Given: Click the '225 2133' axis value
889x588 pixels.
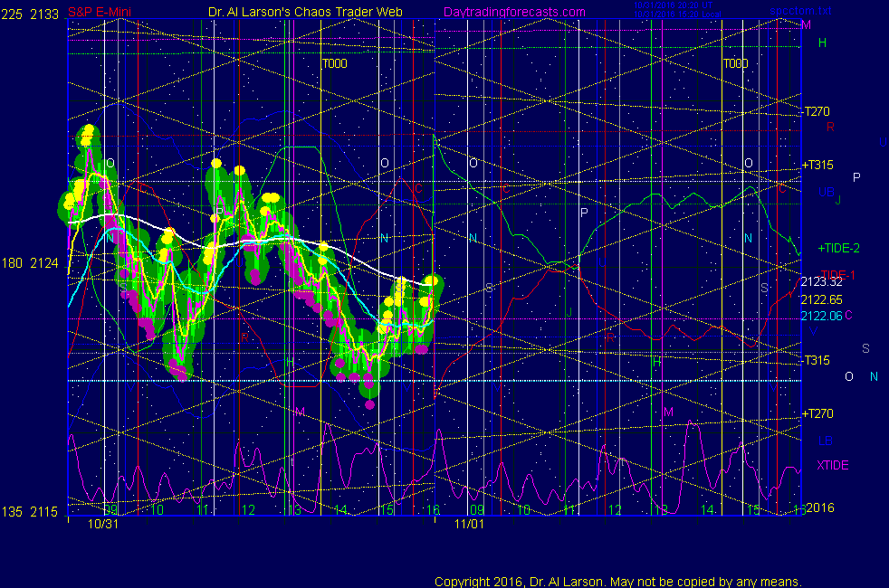Looking at the screenshot, I should (30, 14).
